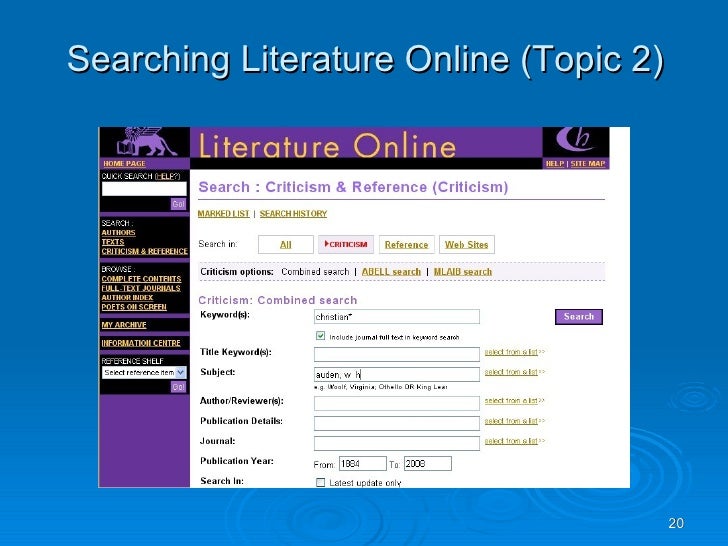Open the SEARCH HISTORY link
728x546 pixels.
click(x=293, y=213)
